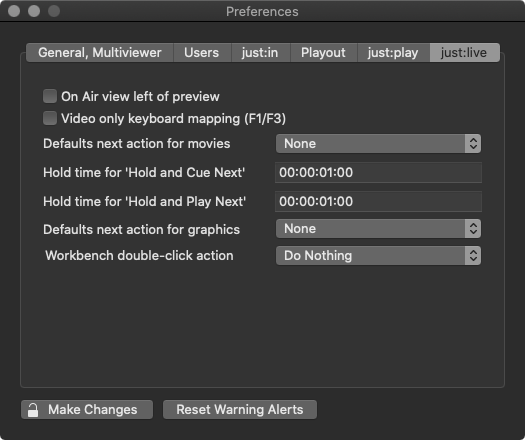The width and height of the screenshot is (525, 440).
Task: Select the just:live tab
Action: point(464,53)
